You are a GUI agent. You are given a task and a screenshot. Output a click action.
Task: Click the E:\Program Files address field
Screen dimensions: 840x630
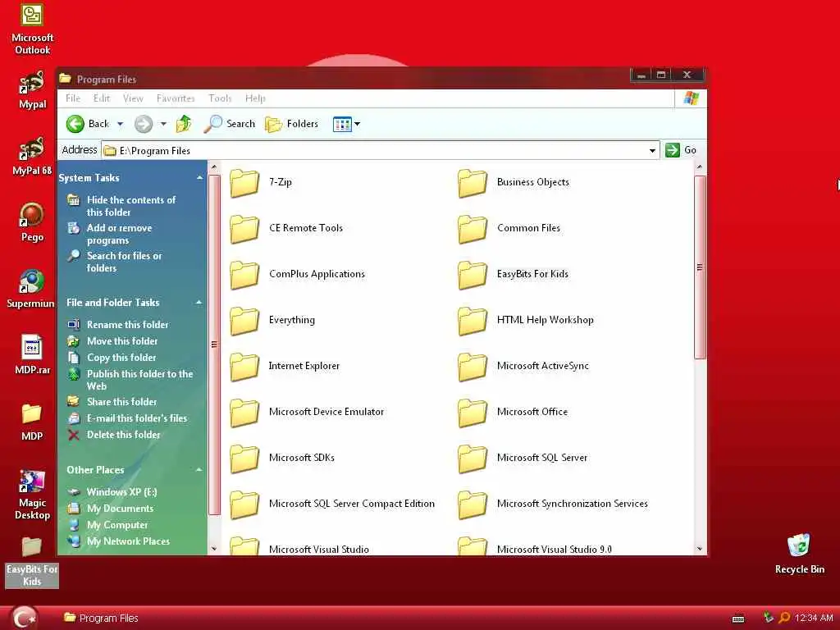pyautogui.click(x=379, y=151)
